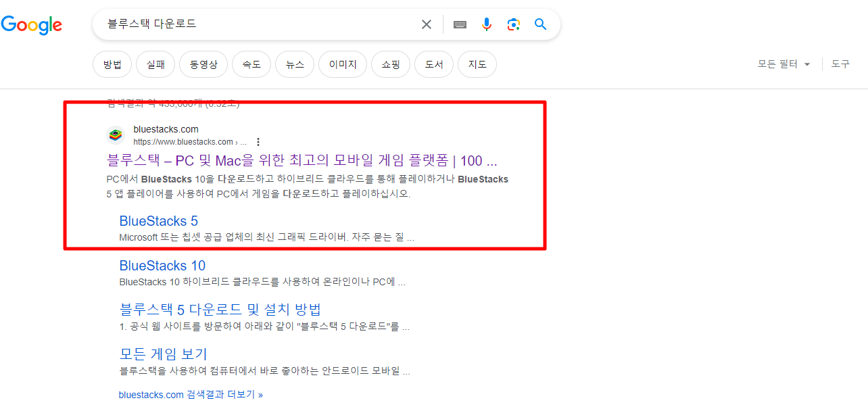Open the BlueStacks 5 sitelink
Image resolution: width=868 pixels, height=411 pixels.
[x=158, y=221]
